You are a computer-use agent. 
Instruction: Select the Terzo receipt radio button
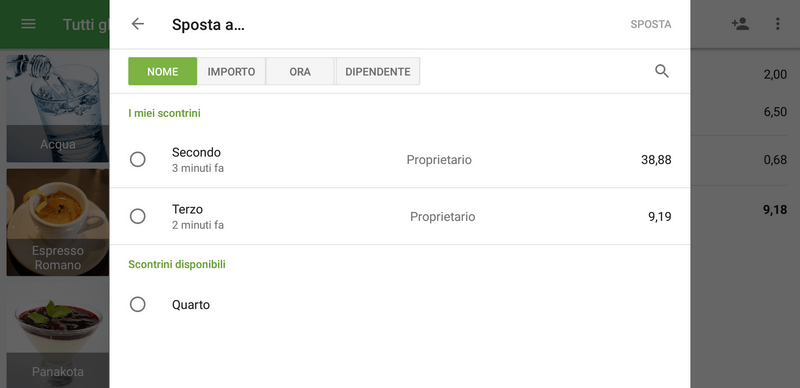pyautogui.click(x=138, y=216)
